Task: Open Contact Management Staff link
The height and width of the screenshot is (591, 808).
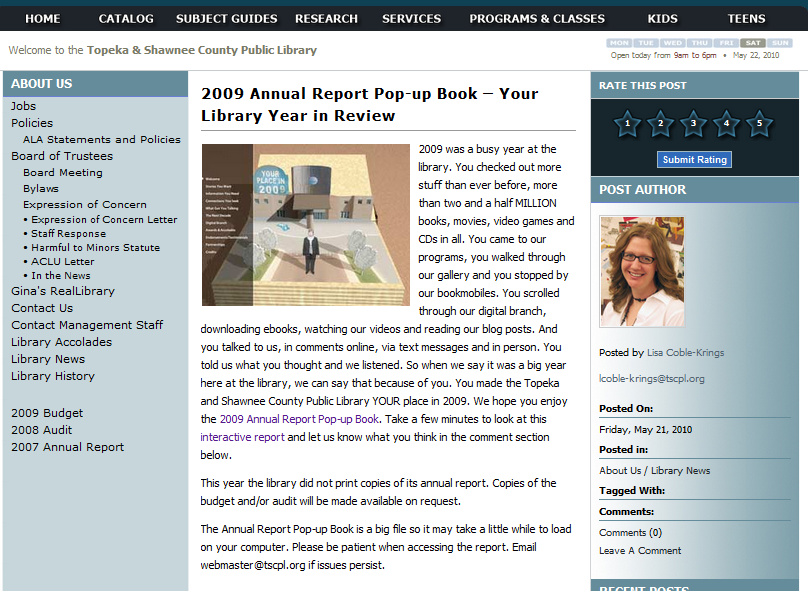Action: 87,325
